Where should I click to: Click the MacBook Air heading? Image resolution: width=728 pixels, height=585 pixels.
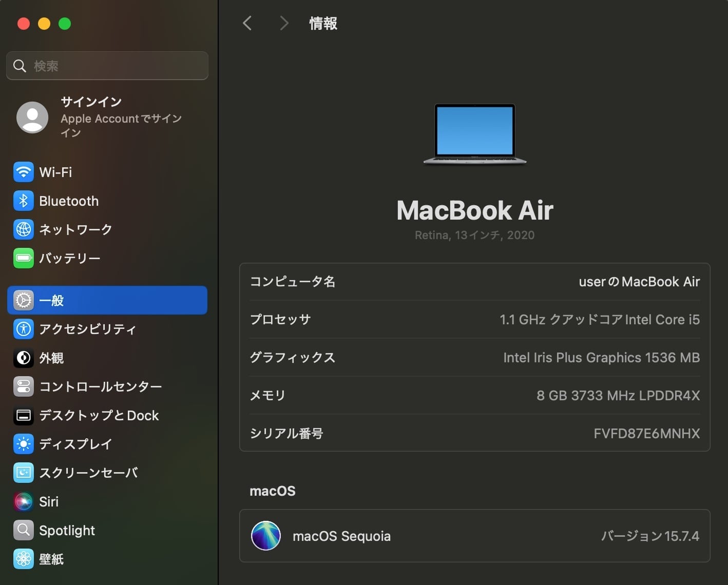[475, 210]
